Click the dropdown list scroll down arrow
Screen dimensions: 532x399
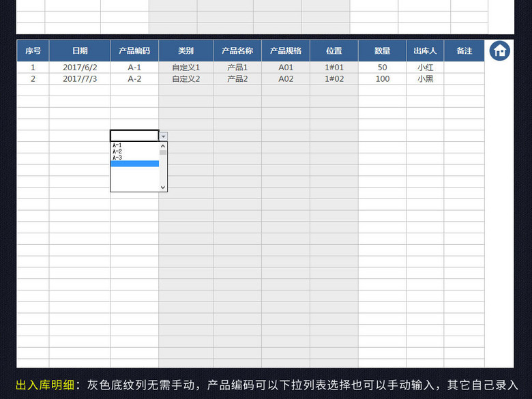(163, 187)
